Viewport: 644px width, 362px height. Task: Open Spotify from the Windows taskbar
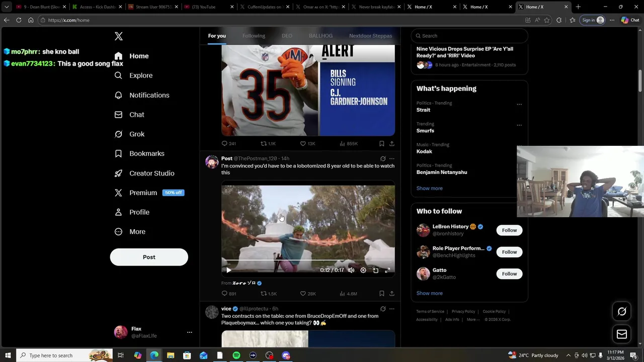(x=236, y=355)
